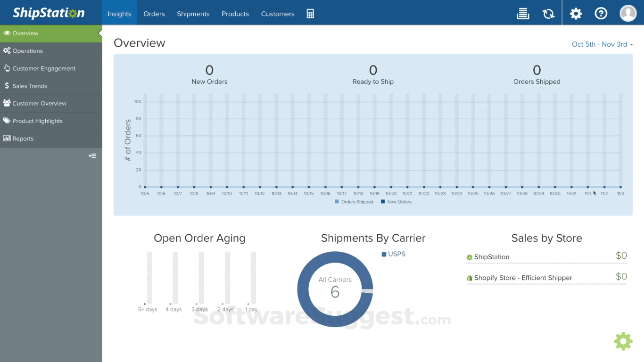Screen dimensions: 644x362
Task: Click the Customers navigation link
Action: pos(278,14)
